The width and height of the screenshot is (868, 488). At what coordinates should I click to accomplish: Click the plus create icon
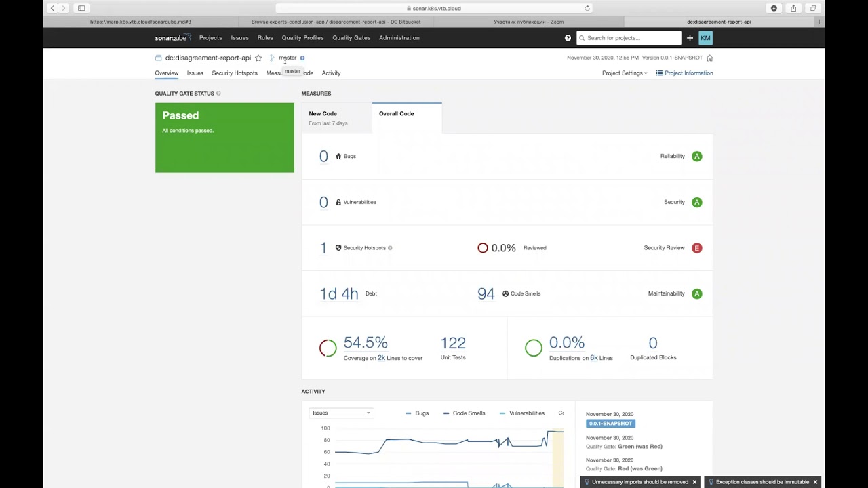(x=690, y=38)
